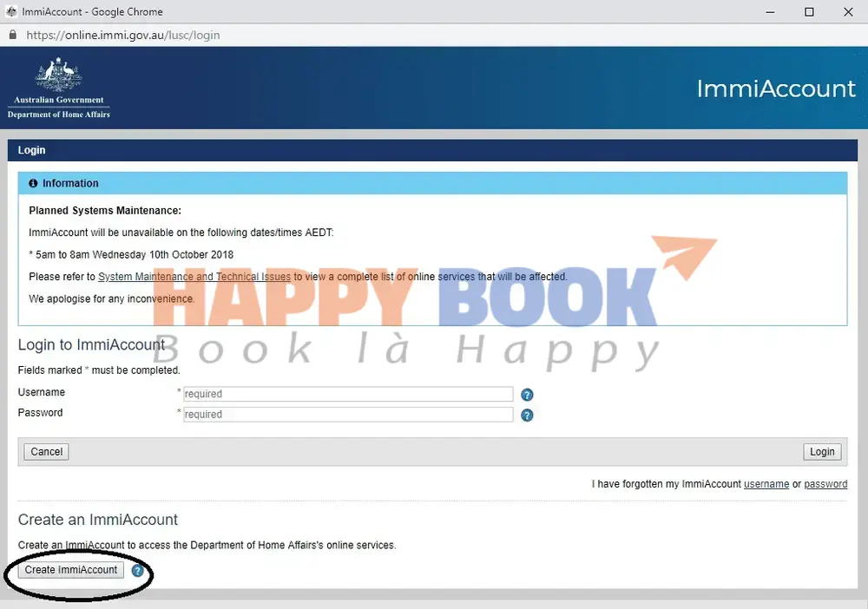Click the help icon beside the Password field
This screenshot has height=609, width=868.
tap(527, 416)
